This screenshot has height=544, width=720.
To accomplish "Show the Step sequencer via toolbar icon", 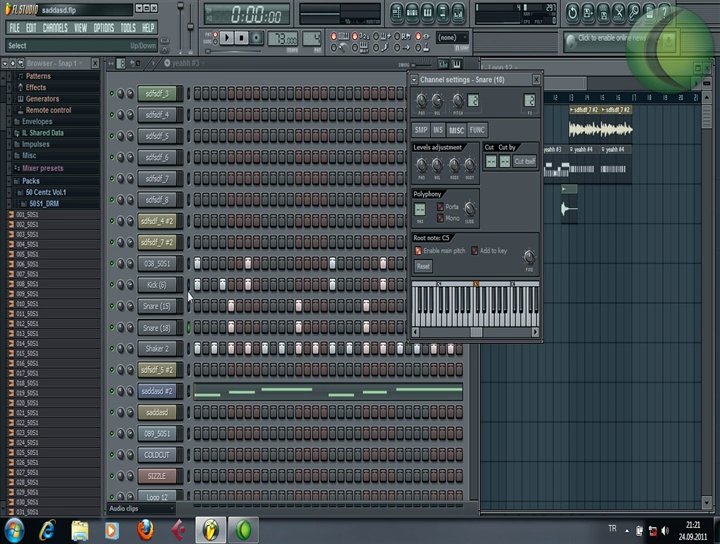I will pyautogui.click(x=412, y=13).
